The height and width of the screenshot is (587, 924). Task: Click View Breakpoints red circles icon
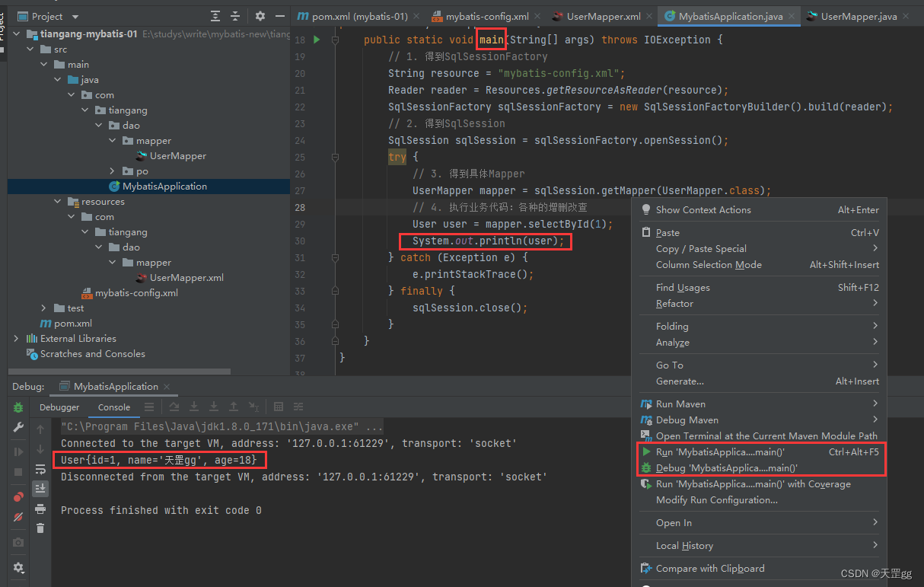point(18,496)
